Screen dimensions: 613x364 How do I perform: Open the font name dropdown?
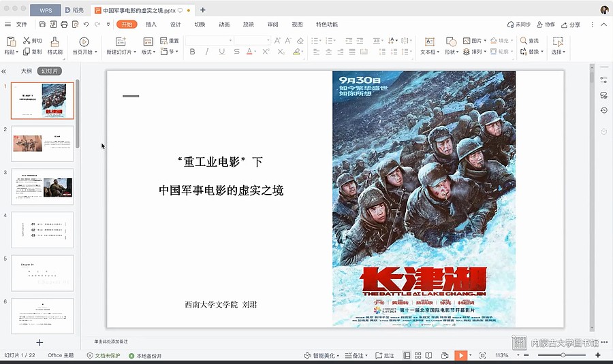[x=230, y=41]
